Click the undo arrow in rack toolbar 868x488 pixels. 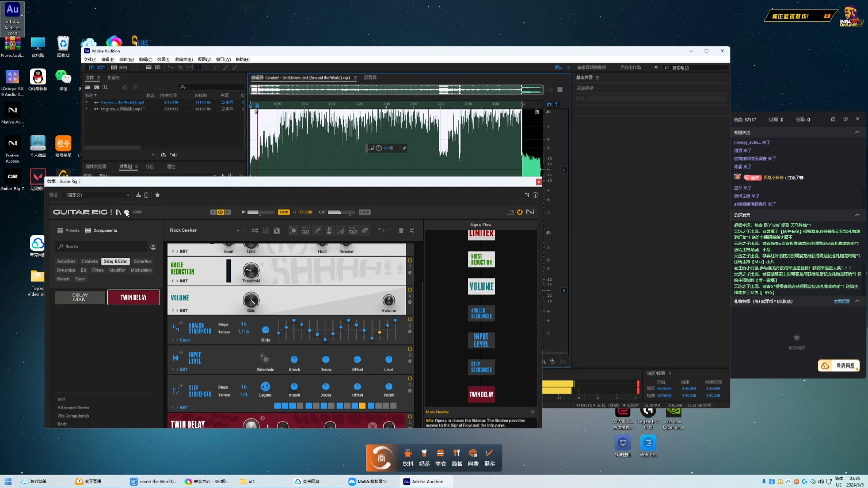(x=381, y=230)
